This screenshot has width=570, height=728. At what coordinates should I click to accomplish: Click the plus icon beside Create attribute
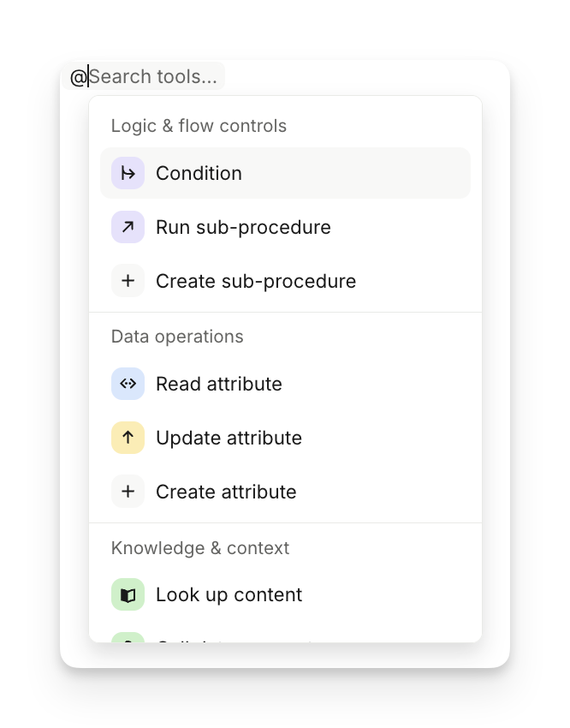[128, 492]
